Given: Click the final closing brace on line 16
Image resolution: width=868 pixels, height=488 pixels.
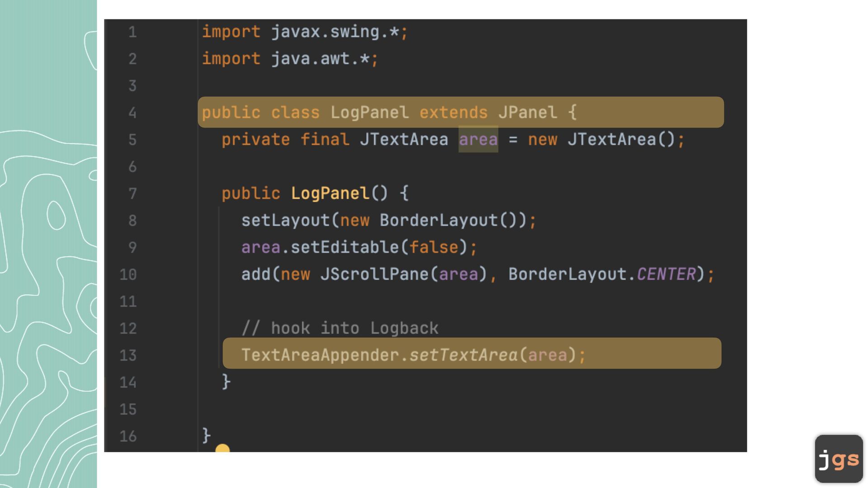Looking at the screenshot, I should pyautogui.click(x=206, y=436).
